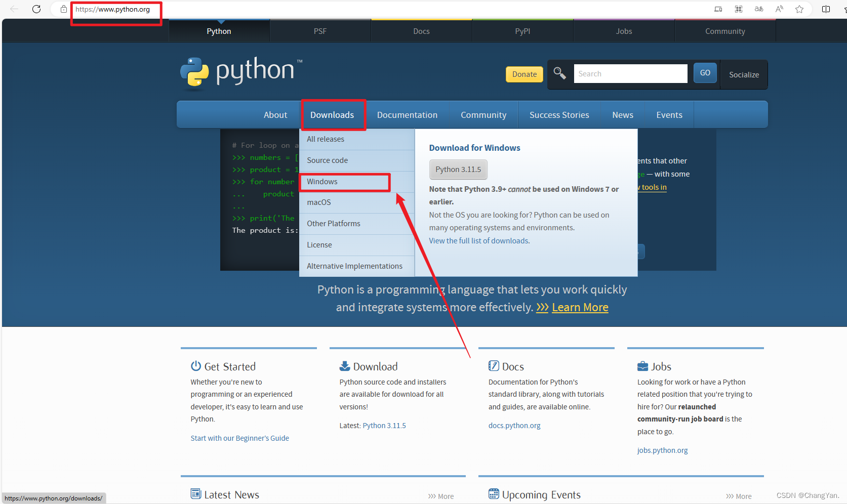847x504 pixels.
Task: Switch to the PSF top tab
Action: coord(320,31)
